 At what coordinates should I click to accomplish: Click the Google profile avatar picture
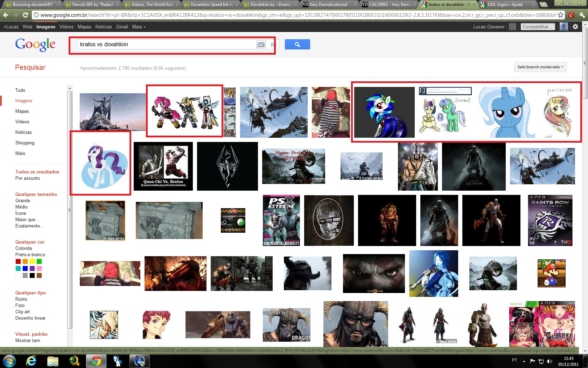coord(563,27)
